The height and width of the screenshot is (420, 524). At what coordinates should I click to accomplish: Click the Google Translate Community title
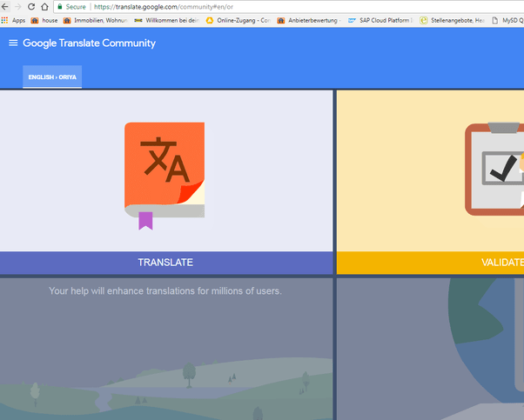(90, 43)
